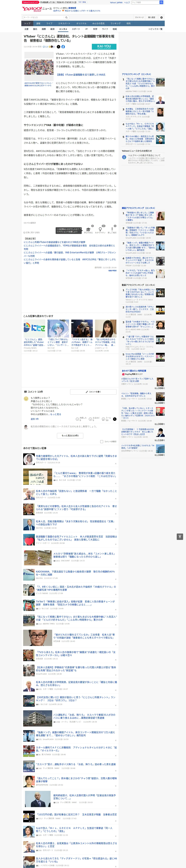Open ranking item 4 Mrs. GREEN APPLE article
Screen dimensions: 186x868
[x=140, y=126]
